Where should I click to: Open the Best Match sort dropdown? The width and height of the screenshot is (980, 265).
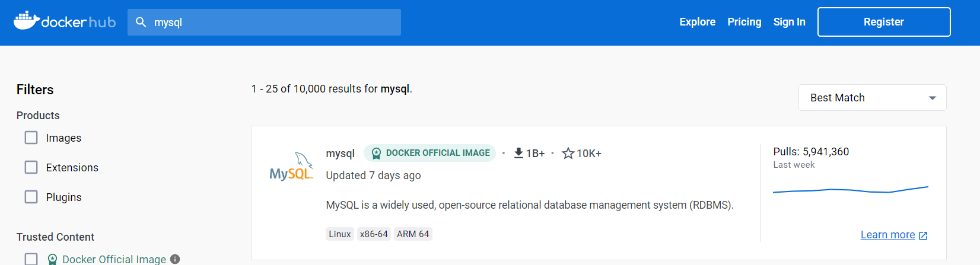point(872,98)
